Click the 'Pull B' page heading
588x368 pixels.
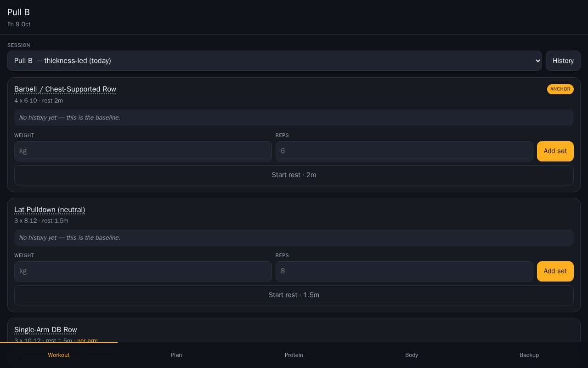coord(18,12)
